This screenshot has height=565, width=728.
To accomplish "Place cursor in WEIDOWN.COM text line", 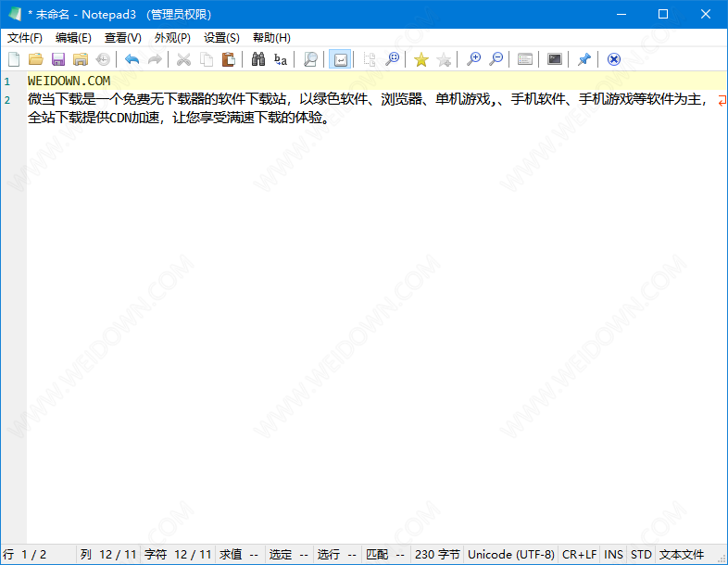I will [69, 81].
